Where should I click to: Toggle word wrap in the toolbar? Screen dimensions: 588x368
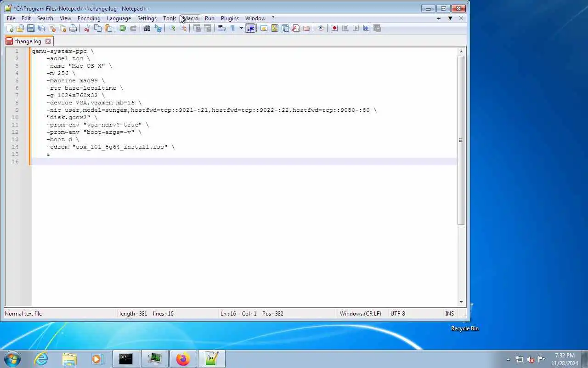pyautogui.click(x=221, y=28)
